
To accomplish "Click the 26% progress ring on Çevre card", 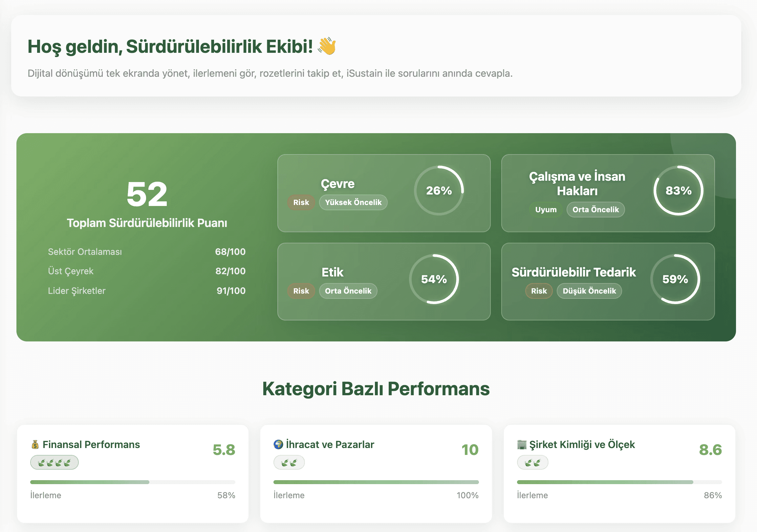I will tap(439, 190).
